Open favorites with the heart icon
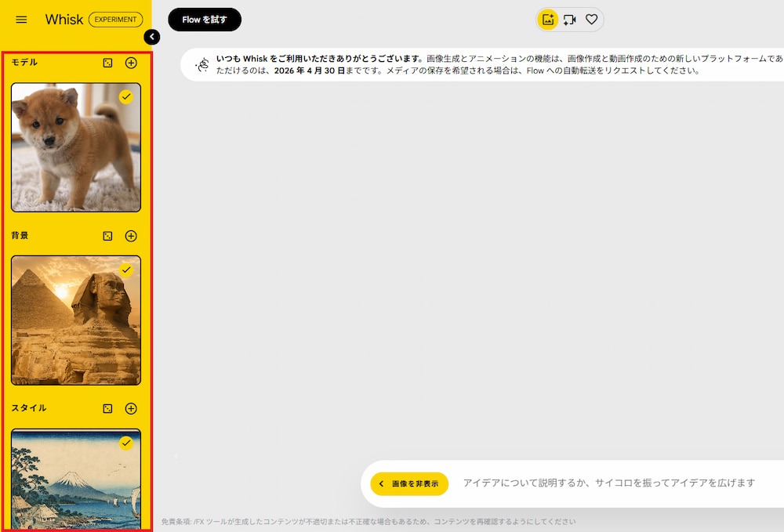 [591, 20]
